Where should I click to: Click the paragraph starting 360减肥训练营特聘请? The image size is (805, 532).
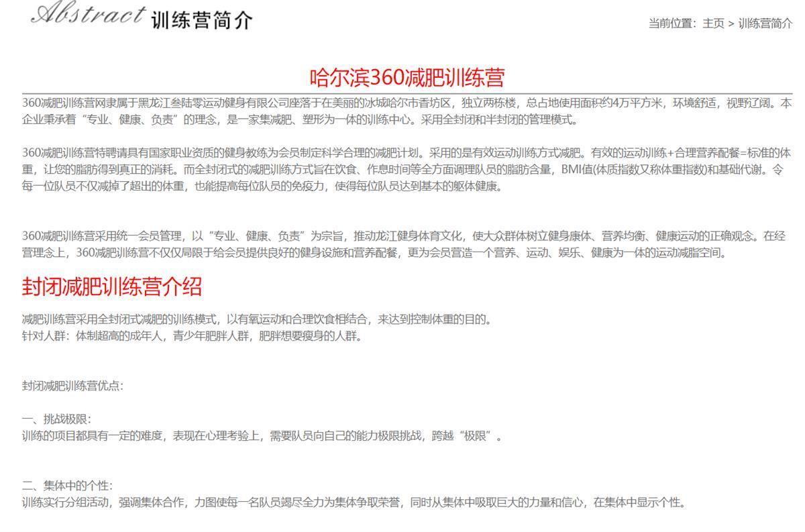pyautogui.click(x=407, y=170)
